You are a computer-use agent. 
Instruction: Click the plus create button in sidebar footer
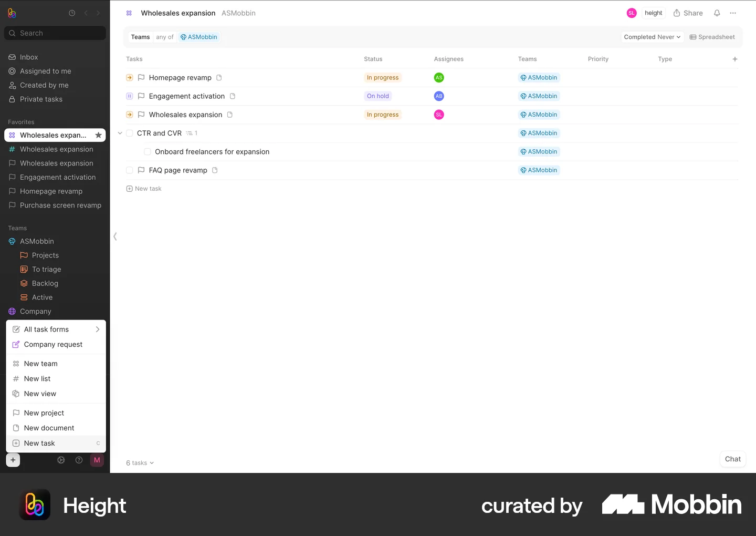click(13, 460)
